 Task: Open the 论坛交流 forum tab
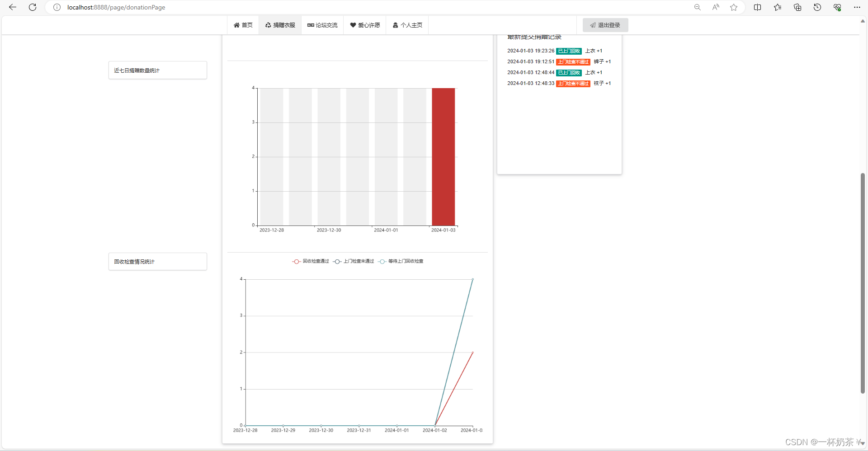322,25
